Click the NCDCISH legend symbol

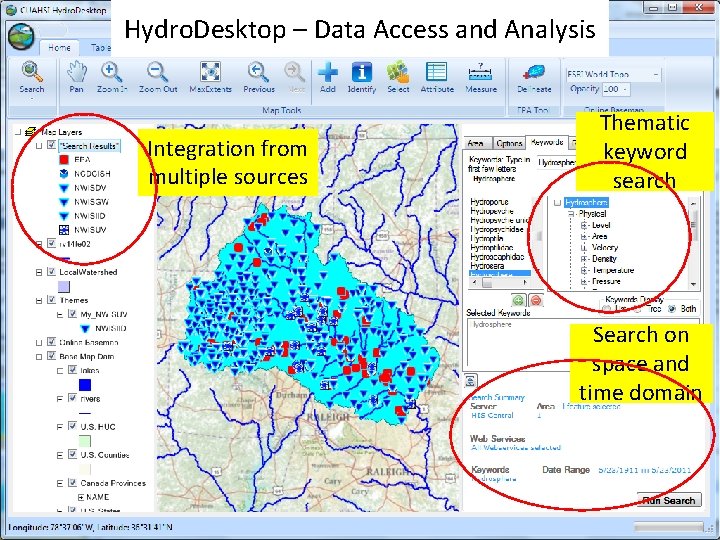tap(64, 174)
